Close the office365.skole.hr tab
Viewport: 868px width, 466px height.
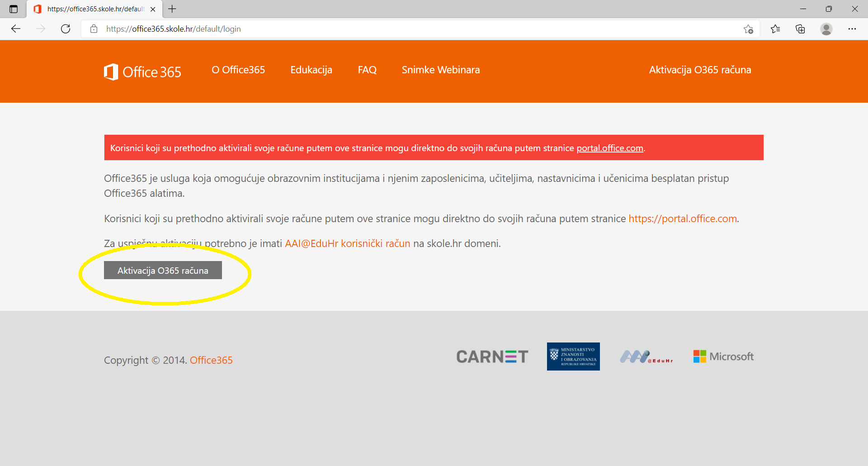(x=153, y=9)
